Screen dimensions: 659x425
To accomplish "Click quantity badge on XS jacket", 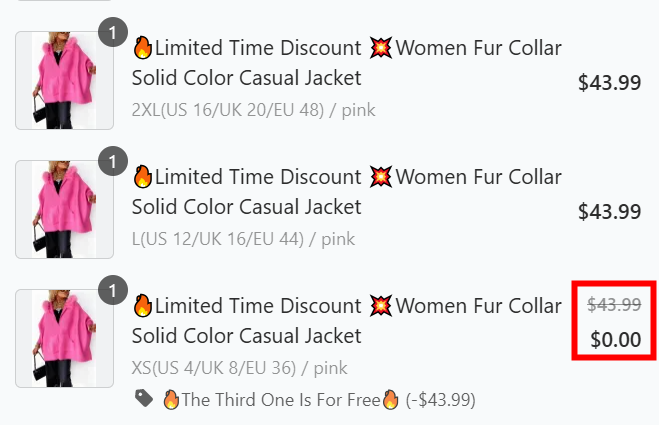I will (113, 291).
